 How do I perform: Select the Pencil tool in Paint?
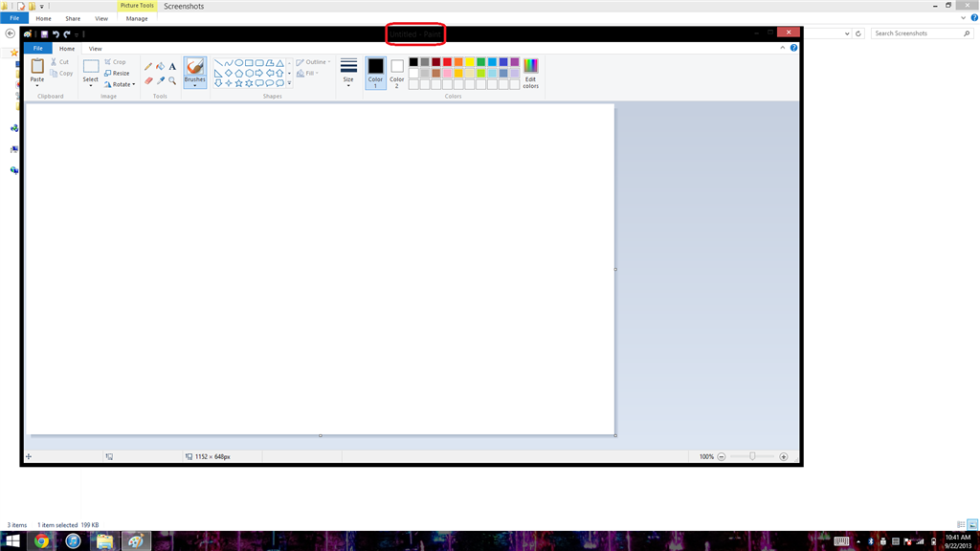[x=148, y=66]
